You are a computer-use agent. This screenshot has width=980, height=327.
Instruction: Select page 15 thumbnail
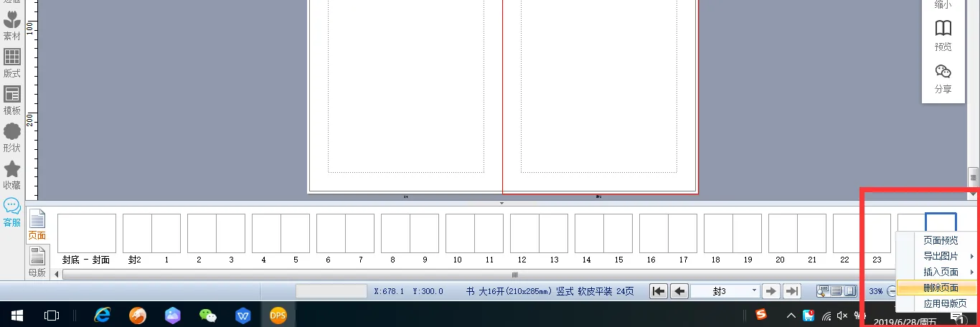pos(618,233)
